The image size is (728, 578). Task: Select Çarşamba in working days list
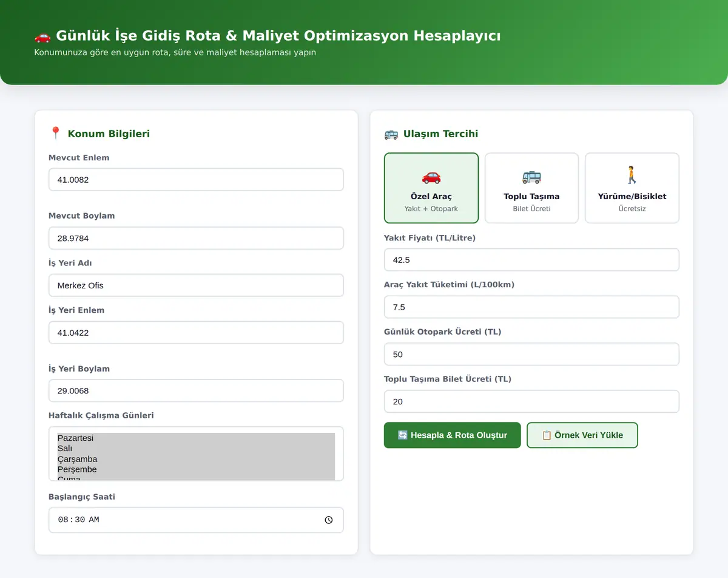(x=196, y=459)
